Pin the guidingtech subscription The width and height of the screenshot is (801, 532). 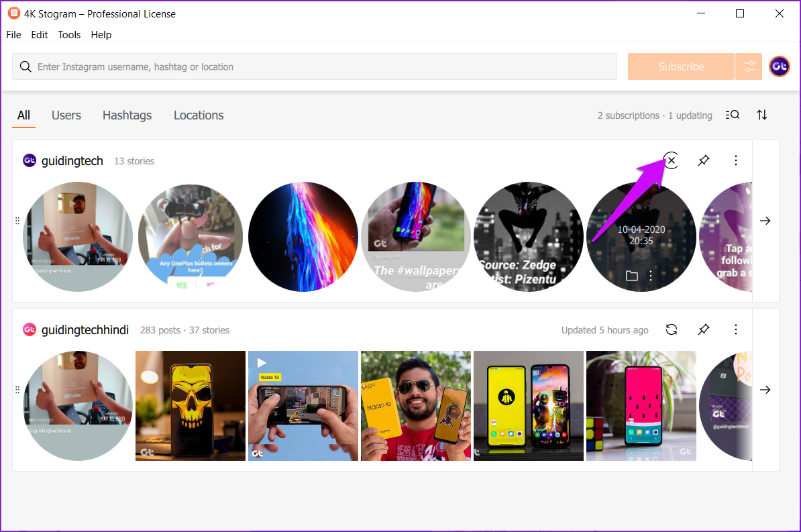[x=703, y=160]
